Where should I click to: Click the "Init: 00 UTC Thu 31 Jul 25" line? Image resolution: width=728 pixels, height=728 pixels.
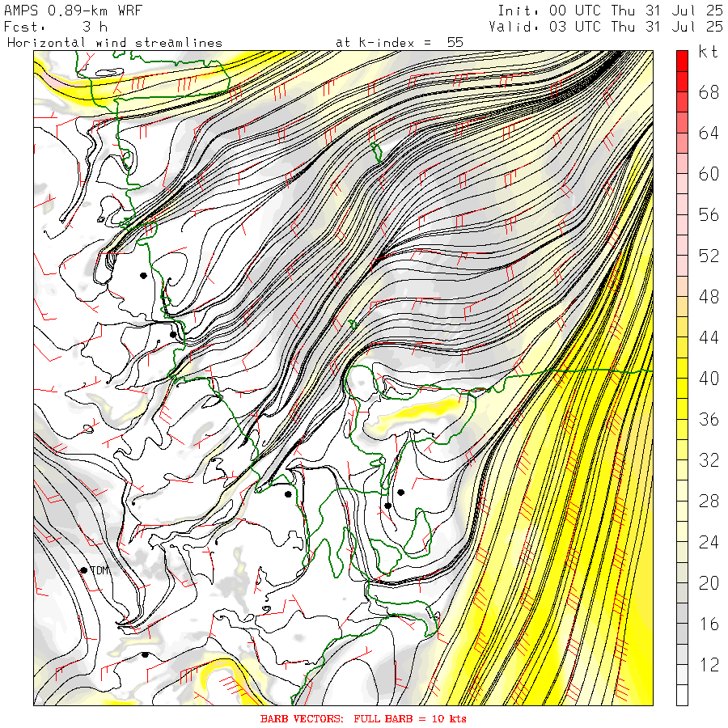point(611,11)
